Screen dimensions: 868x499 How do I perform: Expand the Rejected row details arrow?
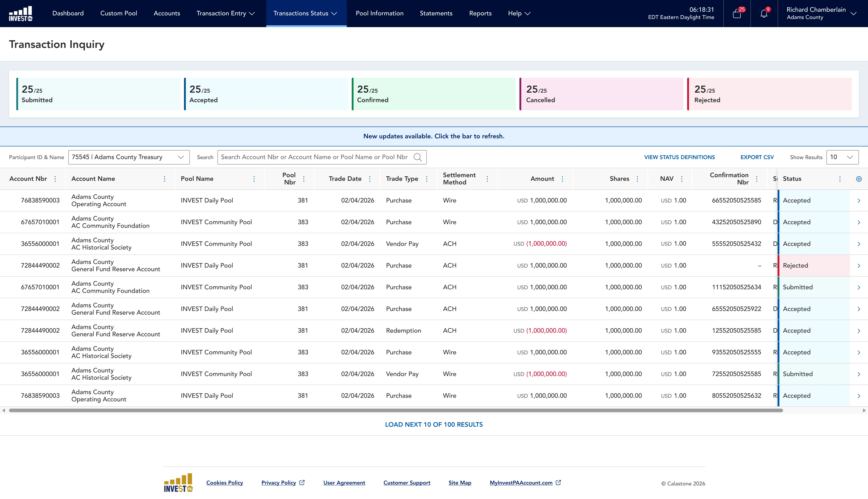tap(859, 266)
